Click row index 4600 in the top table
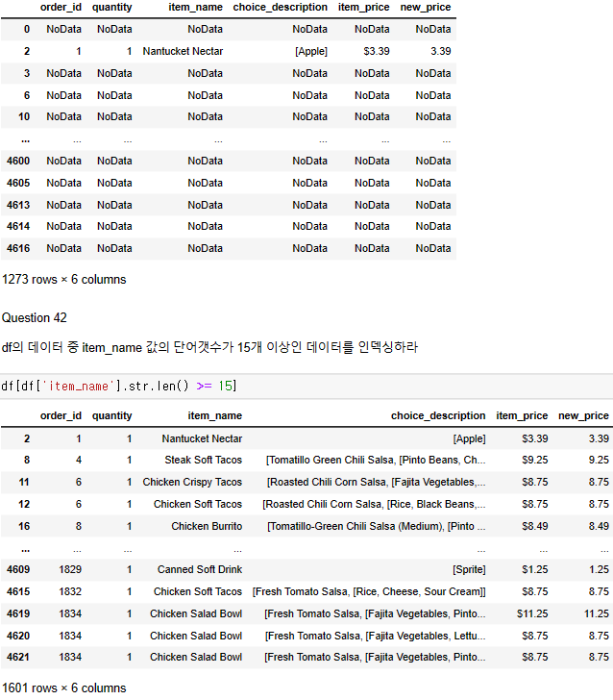 click(x=18, y=161)
